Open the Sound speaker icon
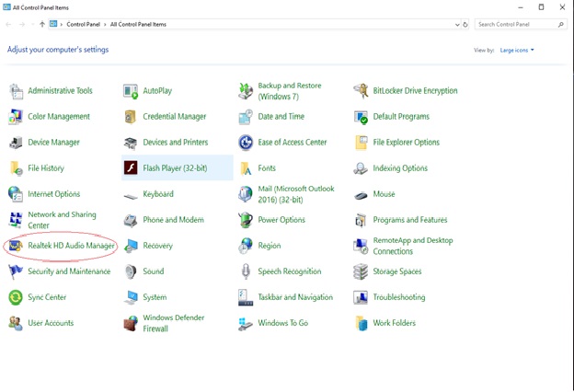The height and width of the screenshot is (392, 574). point(131,271)
